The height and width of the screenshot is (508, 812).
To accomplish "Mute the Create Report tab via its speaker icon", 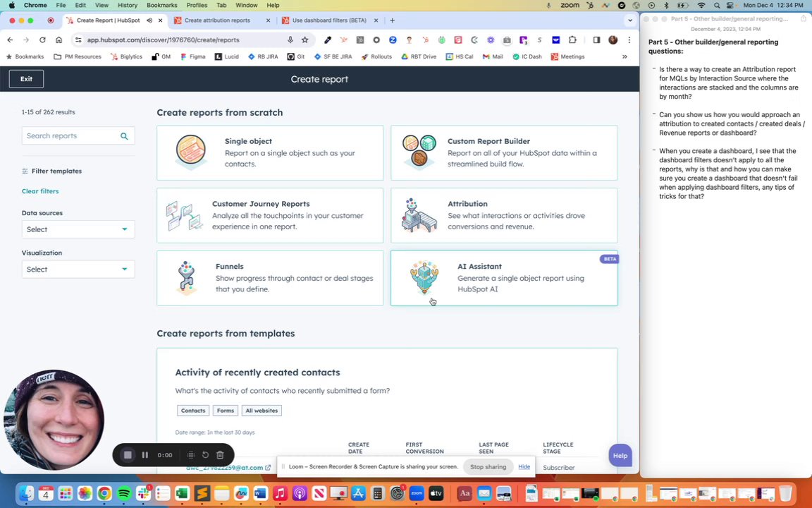I will [149, 20].
